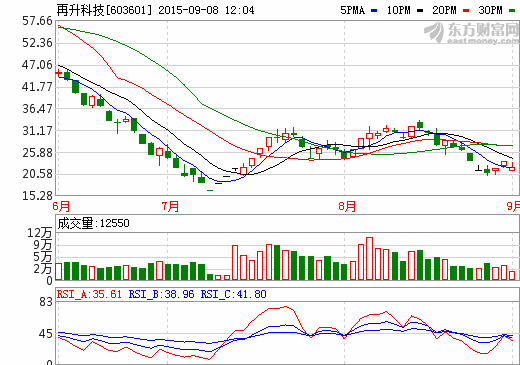Click the RSI_B:38.96 indicator value
The image size is (520, 365).
click(x=161, y=294)
